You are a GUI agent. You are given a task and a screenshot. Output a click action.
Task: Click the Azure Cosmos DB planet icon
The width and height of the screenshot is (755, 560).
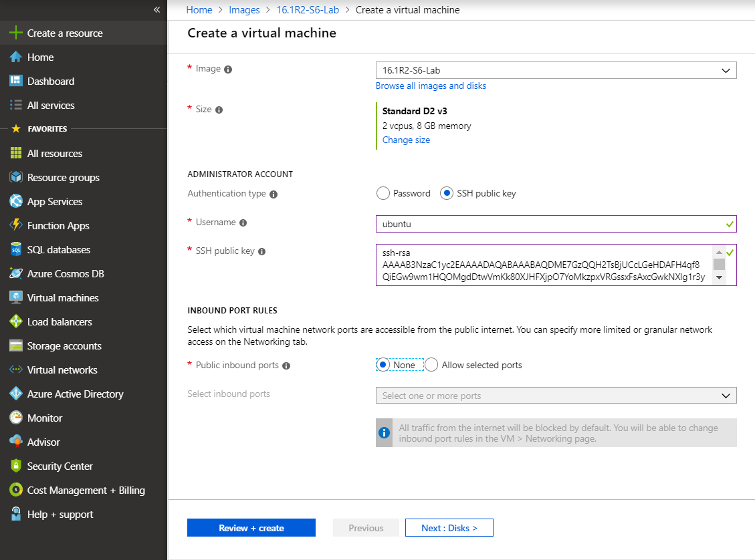coord(16,273)
